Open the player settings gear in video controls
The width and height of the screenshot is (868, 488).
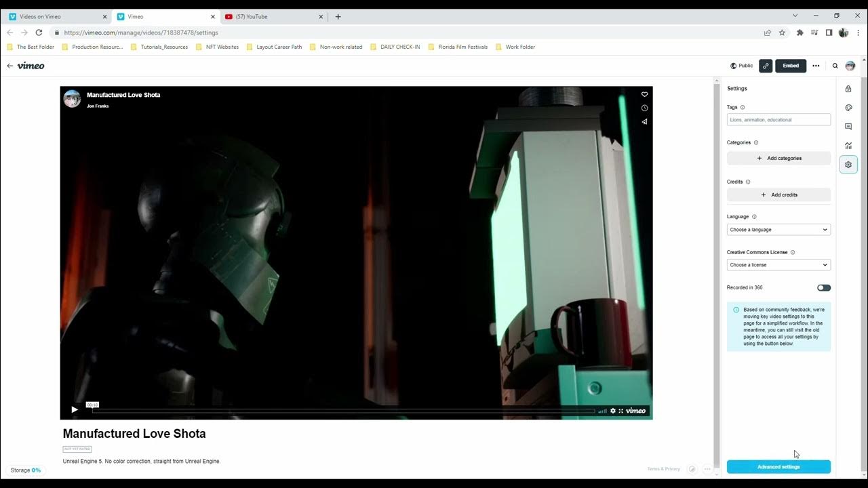point(613,411)
